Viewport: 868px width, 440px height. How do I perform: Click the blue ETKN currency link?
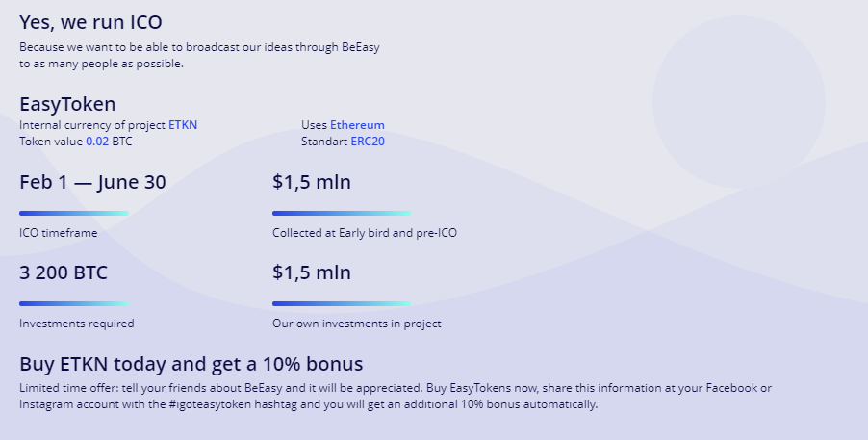[x=183, y=125]
